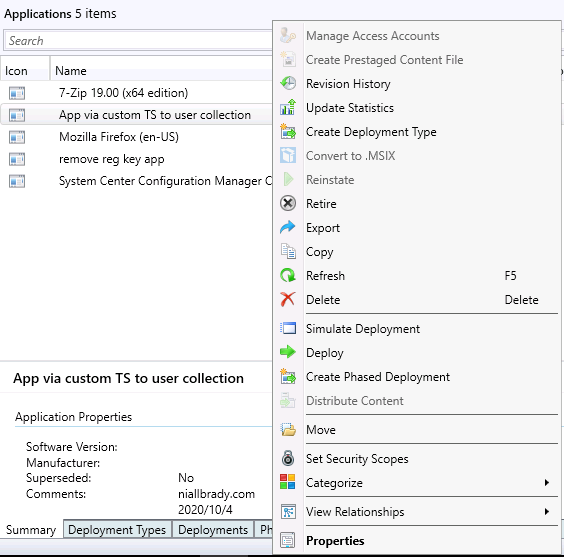
Task: Click the 2020/10/4 date value
Action: pos(205,509)
